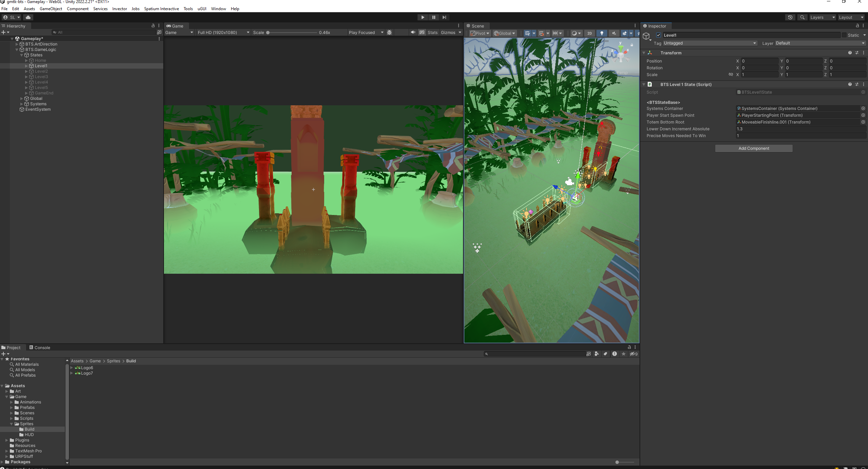Toggle scene audio mute icon in Scene toolbar
868x469 pixels.
click(x=614, y=33)
